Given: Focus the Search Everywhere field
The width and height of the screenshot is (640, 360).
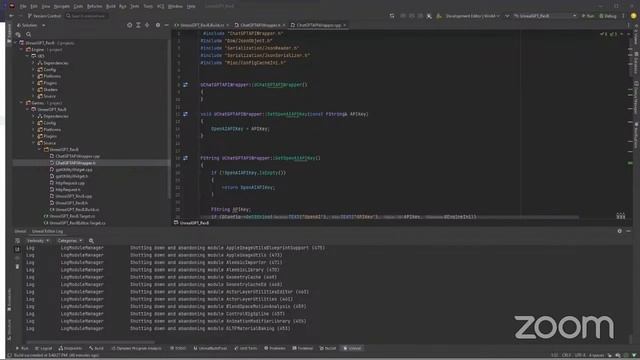Looking at the screenshot, I should [87, 16].
